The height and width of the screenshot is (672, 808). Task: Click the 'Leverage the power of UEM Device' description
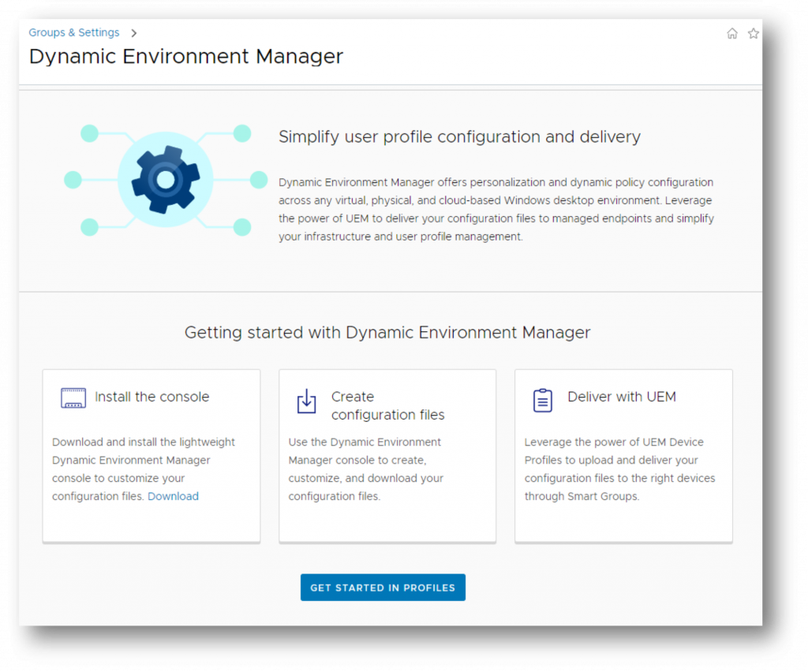click(x=620, y=469)
